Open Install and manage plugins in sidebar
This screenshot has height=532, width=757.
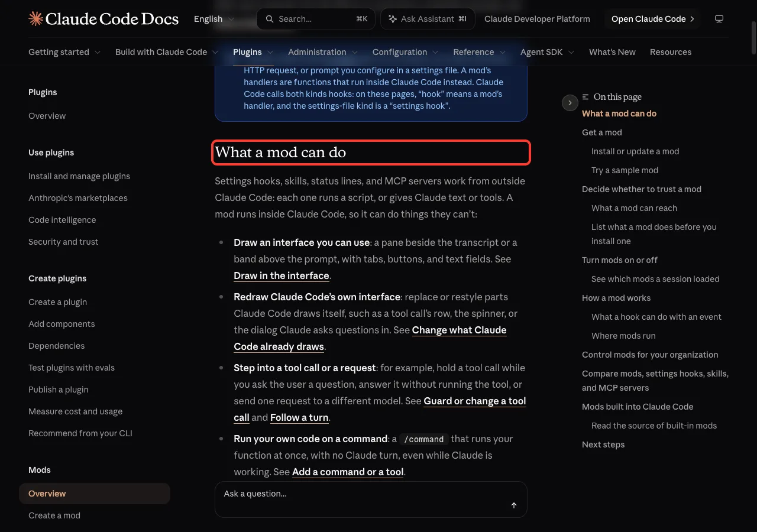point(79,176)
